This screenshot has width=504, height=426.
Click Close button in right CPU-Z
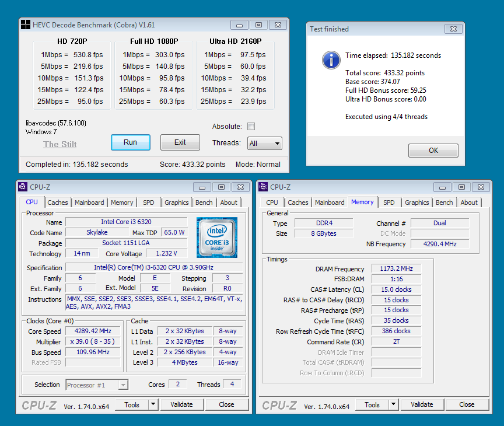tap(467, 404)
